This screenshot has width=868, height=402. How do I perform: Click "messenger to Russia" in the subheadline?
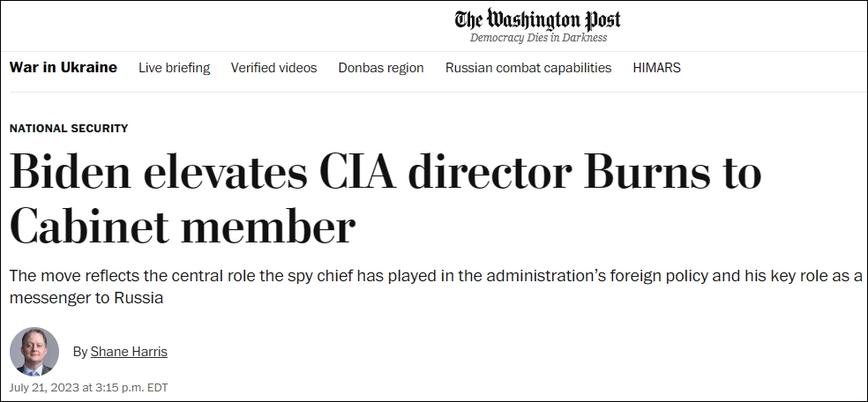tap(86, 298)
